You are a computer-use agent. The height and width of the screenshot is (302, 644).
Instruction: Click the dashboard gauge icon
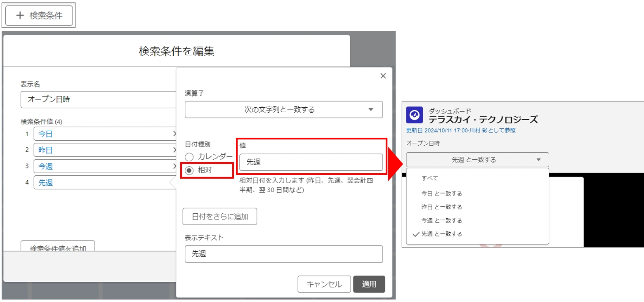[415, 116]
